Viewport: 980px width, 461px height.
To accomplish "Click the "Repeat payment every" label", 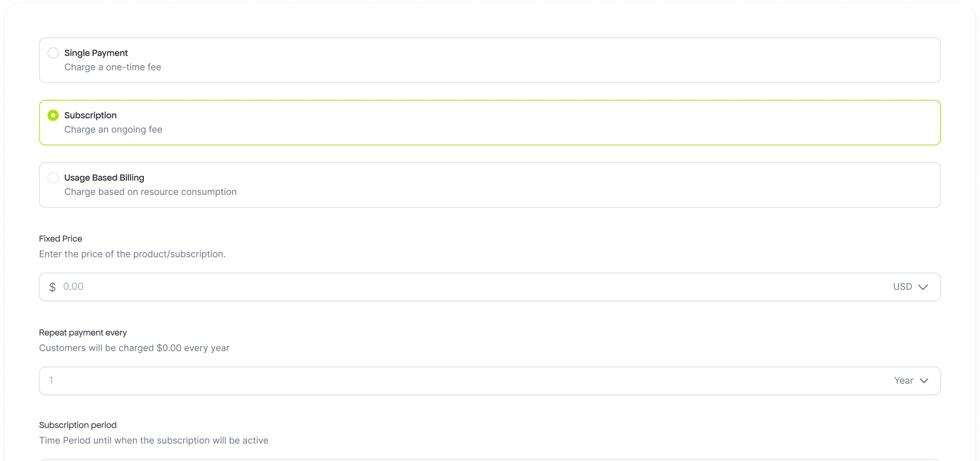I will coord(83,333).
